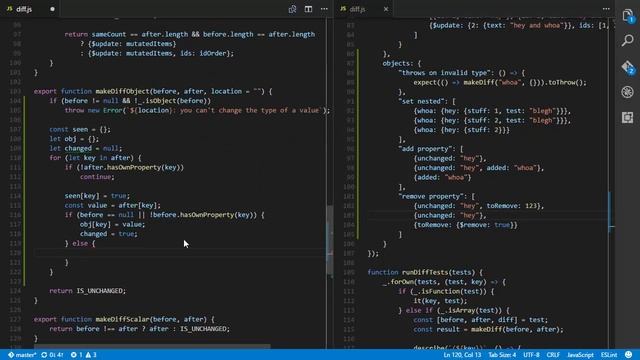
Task: Click the 'function runDiffTests(tests)' line
Action: 425,272
